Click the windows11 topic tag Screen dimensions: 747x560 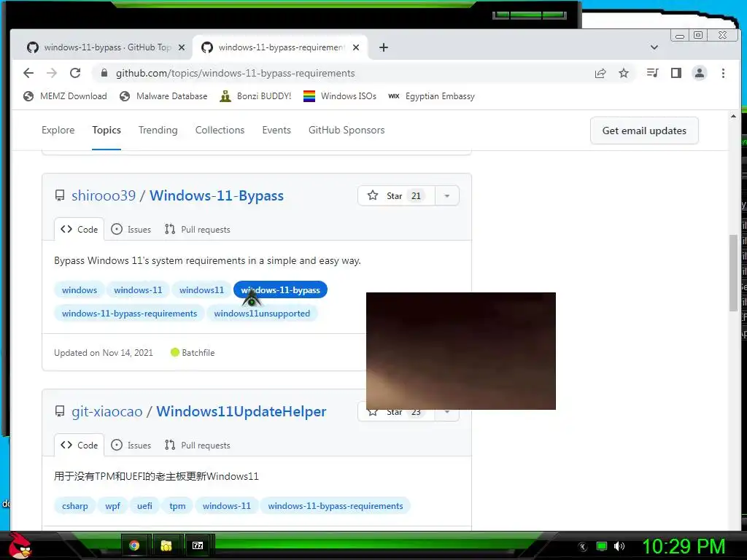tap(201, 290)
